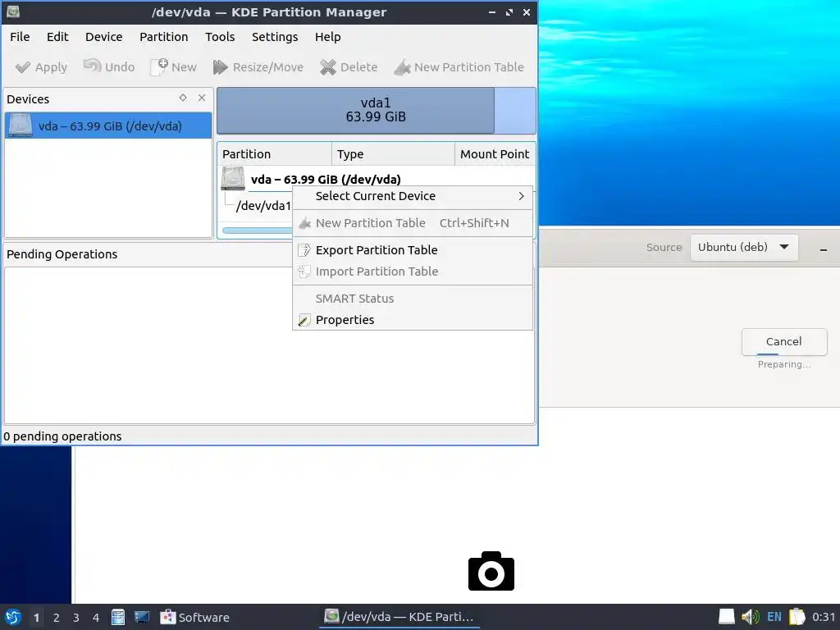The height and width of the screenshot is (630, 840).
Task: Click the Pending Operations panel title
Action: pos(62,254)
